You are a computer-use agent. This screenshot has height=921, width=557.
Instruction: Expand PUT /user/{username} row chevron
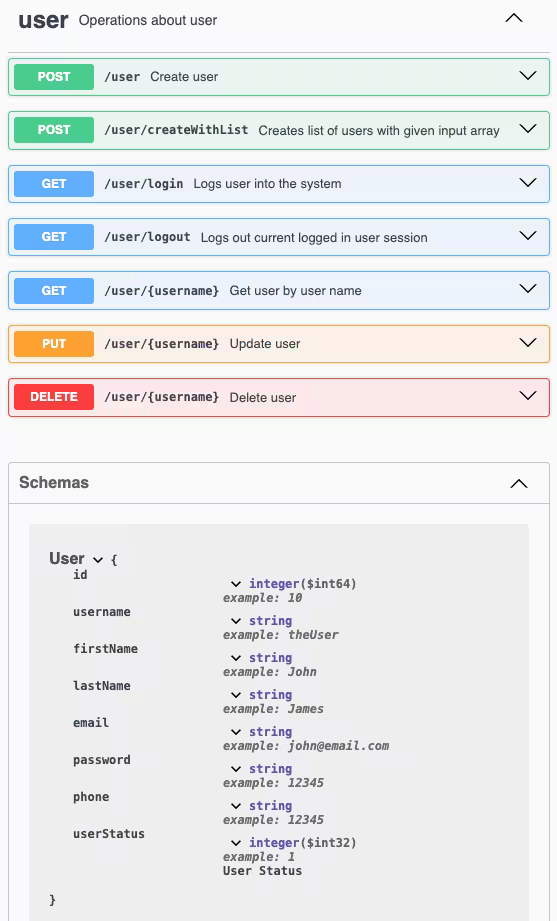pos(528,342)
